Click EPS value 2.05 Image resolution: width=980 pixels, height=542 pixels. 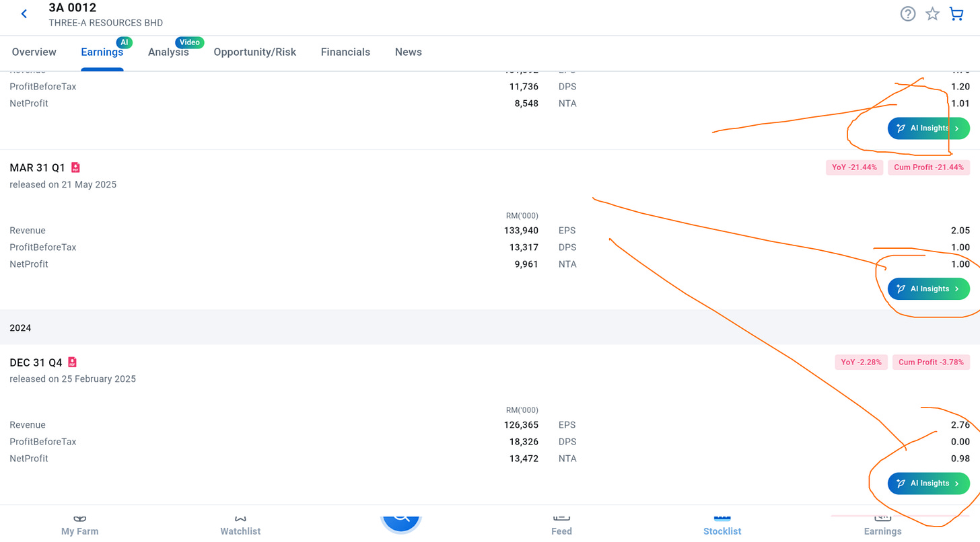(x=960, y=231)
